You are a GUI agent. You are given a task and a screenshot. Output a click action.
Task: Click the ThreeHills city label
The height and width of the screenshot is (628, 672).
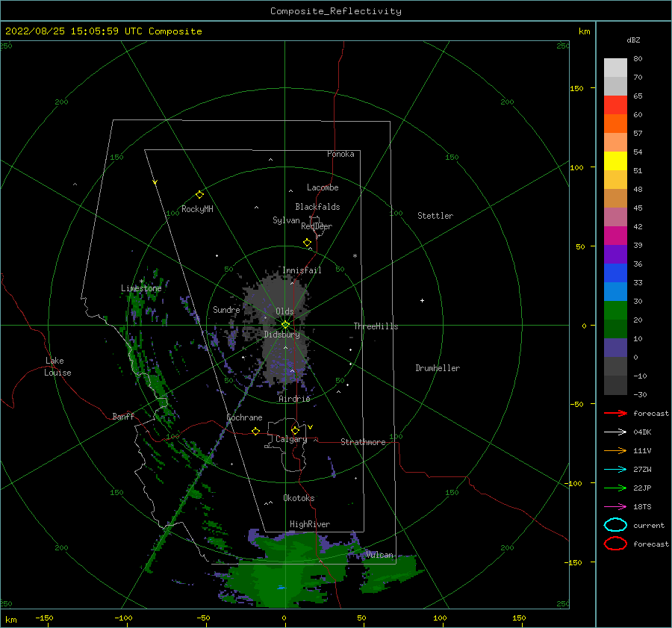(x=376, y=326)
